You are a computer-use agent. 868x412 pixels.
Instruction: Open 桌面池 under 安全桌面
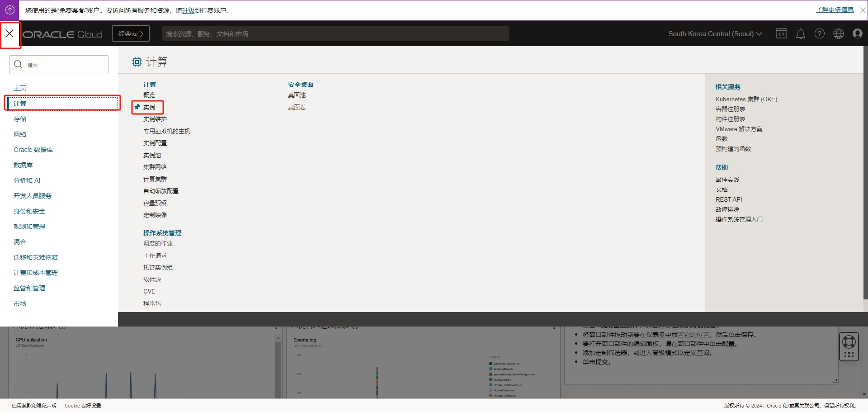pos(297,95)
